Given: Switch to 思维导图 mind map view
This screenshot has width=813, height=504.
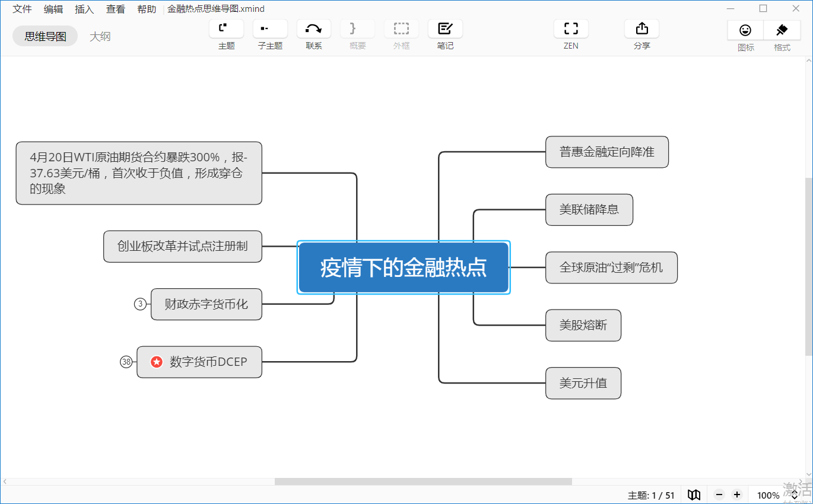Looking at the screenshot, I should [x=45, y=37].
